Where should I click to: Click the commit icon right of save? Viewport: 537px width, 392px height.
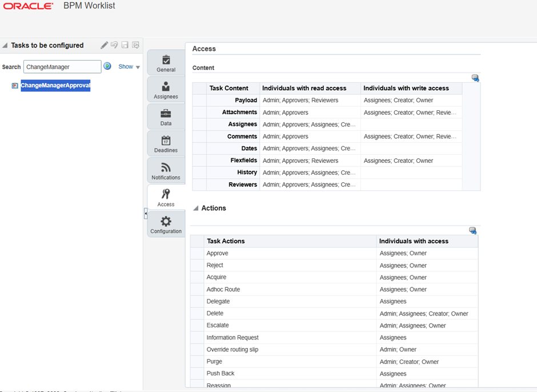click(x=135, y=45)
